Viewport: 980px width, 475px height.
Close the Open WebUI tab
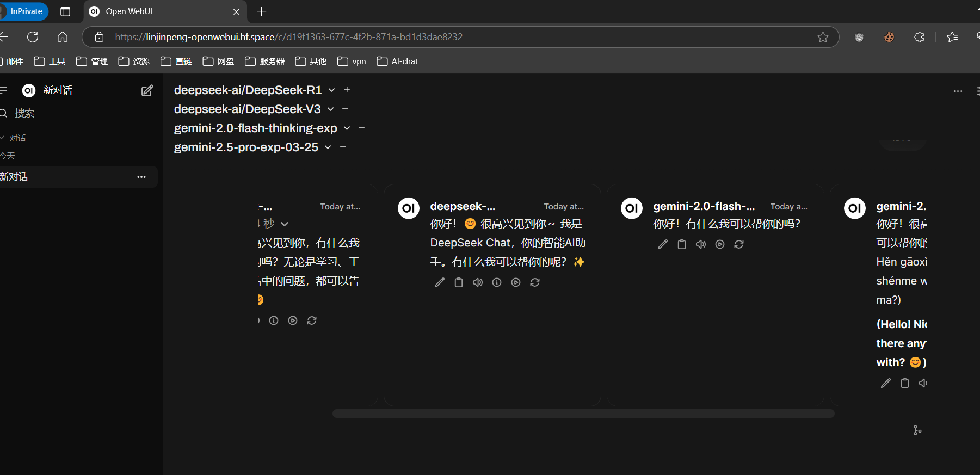pyautogui.click(x=236, y=11)
